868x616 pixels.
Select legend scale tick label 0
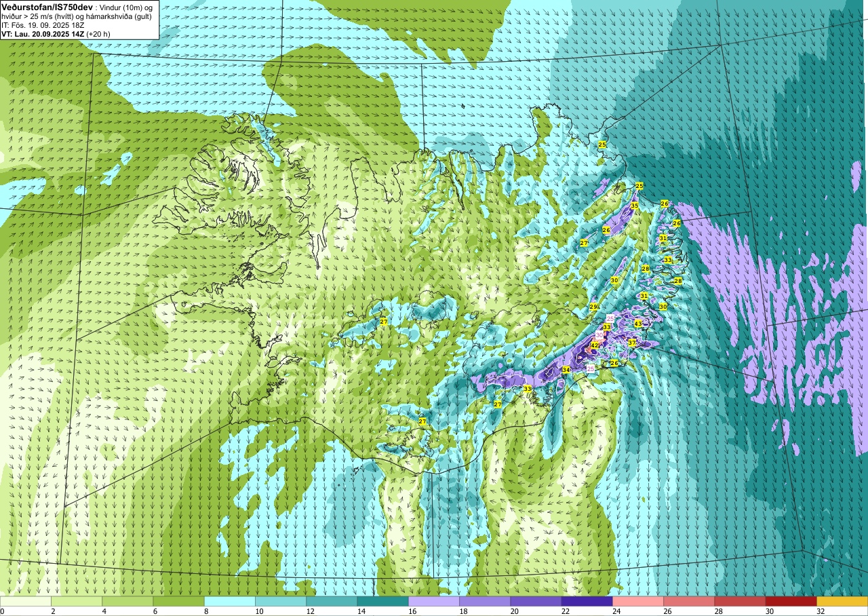pos(2,611)
